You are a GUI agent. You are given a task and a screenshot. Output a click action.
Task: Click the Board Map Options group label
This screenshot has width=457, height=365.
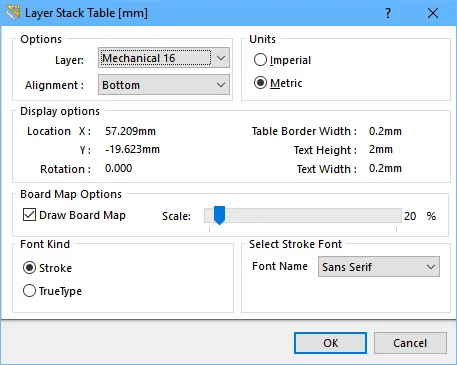click(x=71, y=194)
